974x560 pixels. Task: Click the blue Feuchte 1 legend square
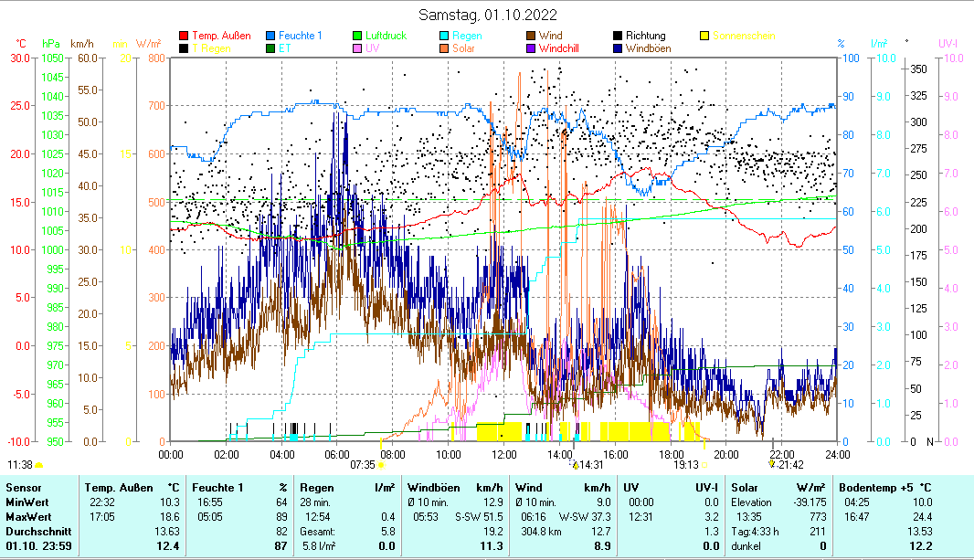pyautogui.click(x=271, y=36)
